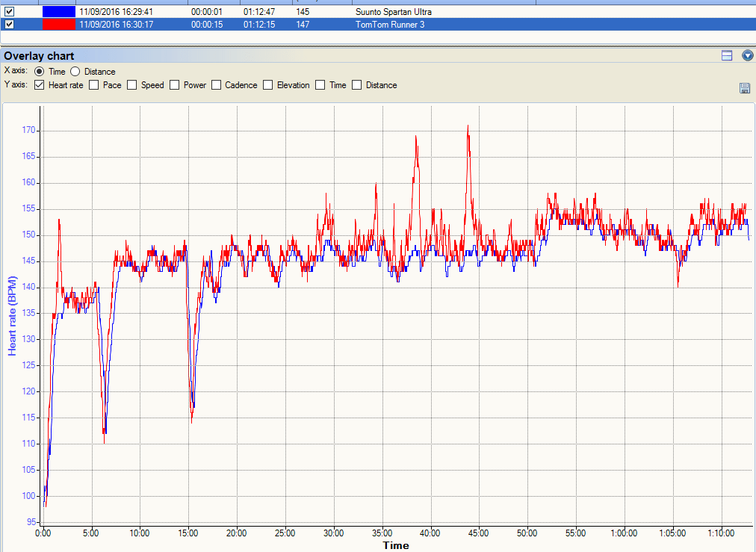Uncheck the TomTom Runner 3 row checkbox
Screen dimensions: 756x552
point(10,25)
